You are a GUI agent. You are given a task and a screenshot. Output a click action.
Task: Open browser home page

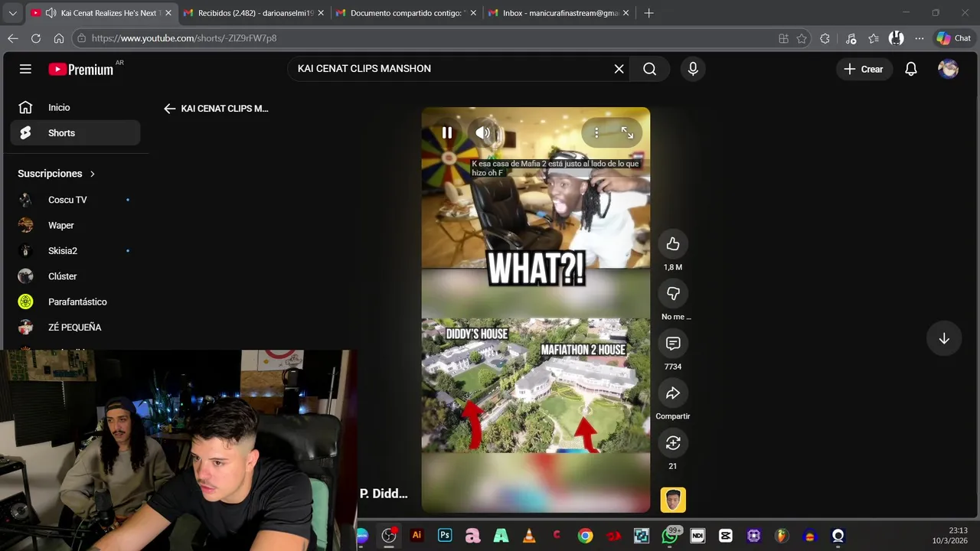(59, 38)
